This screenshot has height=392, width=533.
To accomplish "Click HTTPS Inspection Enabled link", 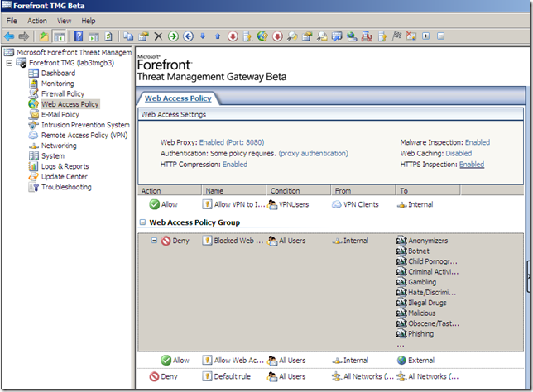I will click(x=472, y=165).
